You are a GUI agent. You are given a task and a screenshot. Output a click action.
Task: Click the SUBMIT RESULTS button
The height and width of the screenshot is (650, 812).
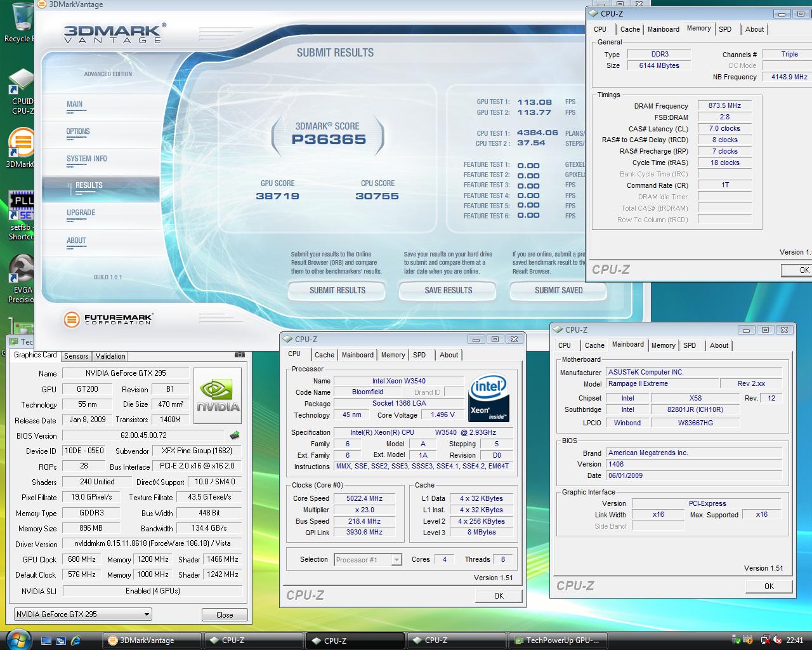pyautogui.click(x=337, y=290)
